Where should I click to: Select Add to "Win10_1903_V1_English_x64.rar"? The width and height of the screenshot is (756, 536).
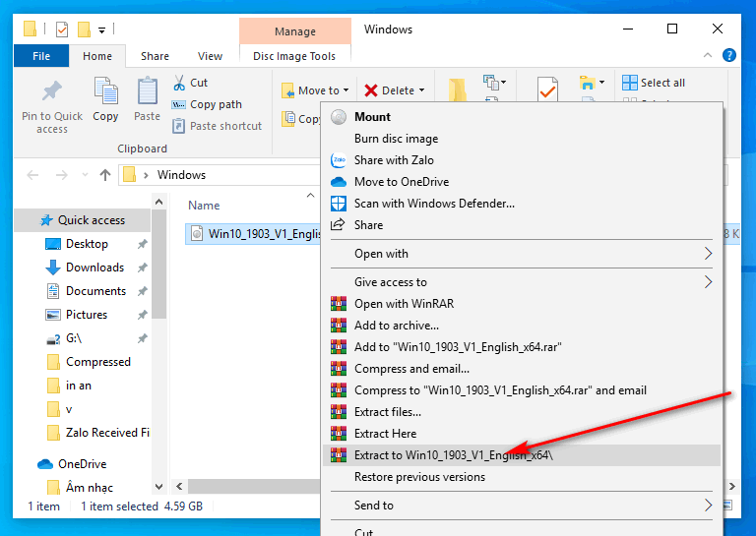point(522,347)
